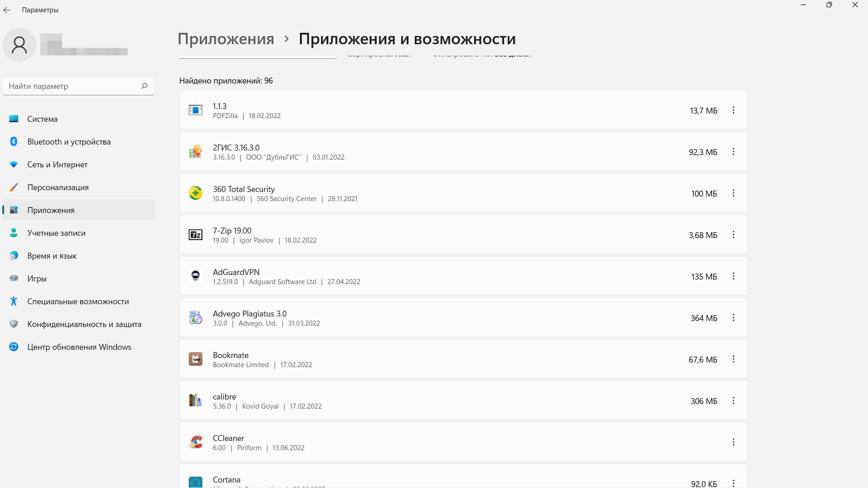868x488 pixels.
Task: Click the Игры gamepad icon
Action: [x=14, y=278]
